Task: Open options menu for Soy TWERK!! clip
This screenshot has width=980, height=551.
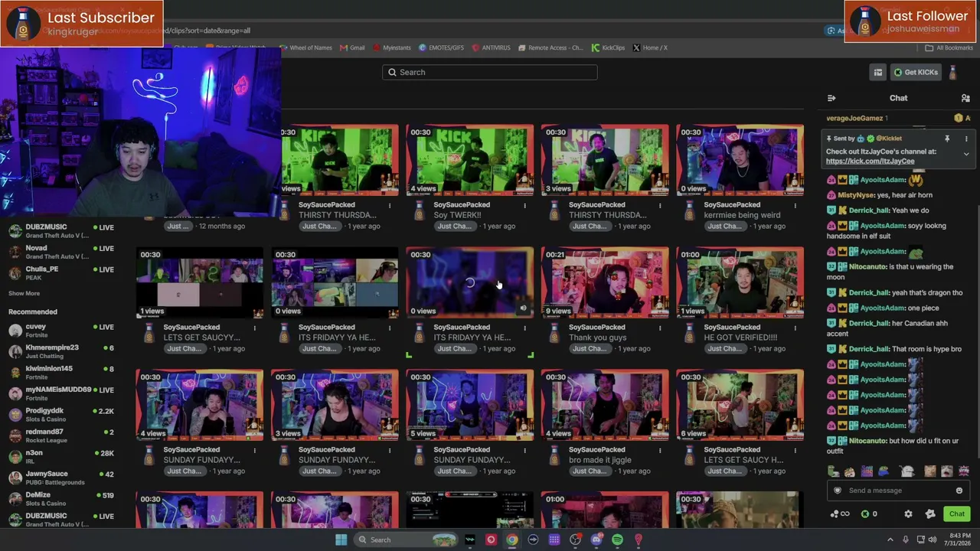Action: 524,205
